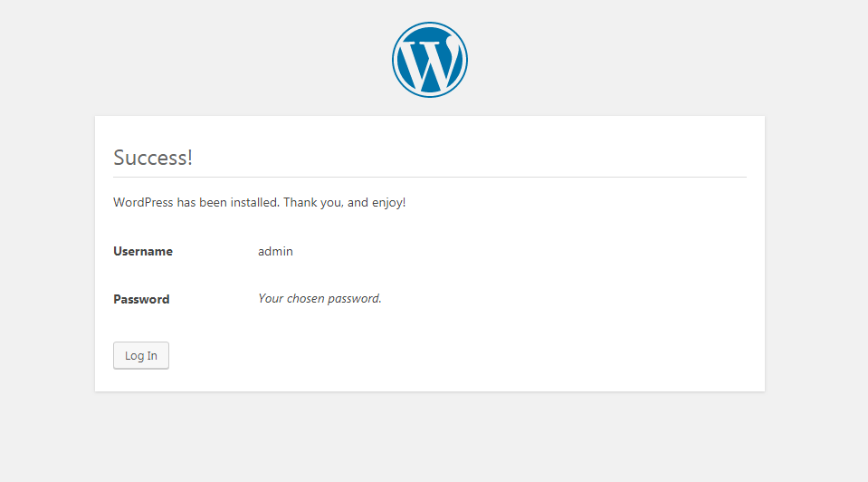Click the Log In button
The width and height of the screenshot is (868, 482).
click(141, 356)
